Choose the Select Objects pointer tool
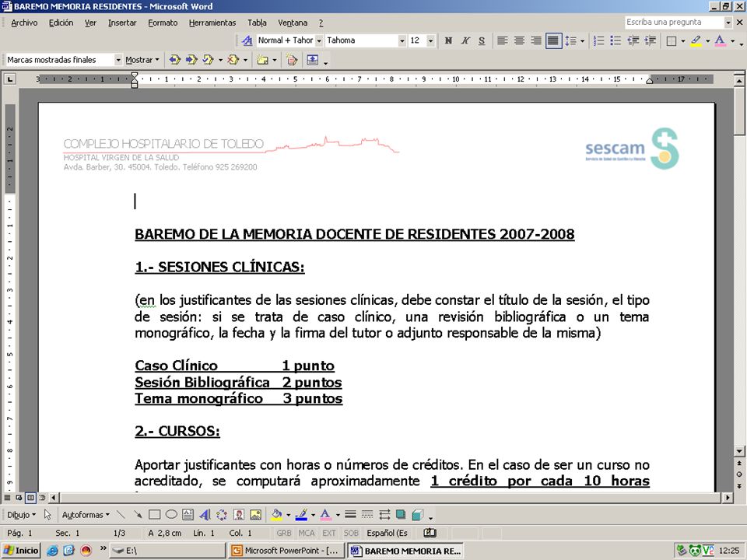This screenshot has width=747, height=560. [47, 515]
